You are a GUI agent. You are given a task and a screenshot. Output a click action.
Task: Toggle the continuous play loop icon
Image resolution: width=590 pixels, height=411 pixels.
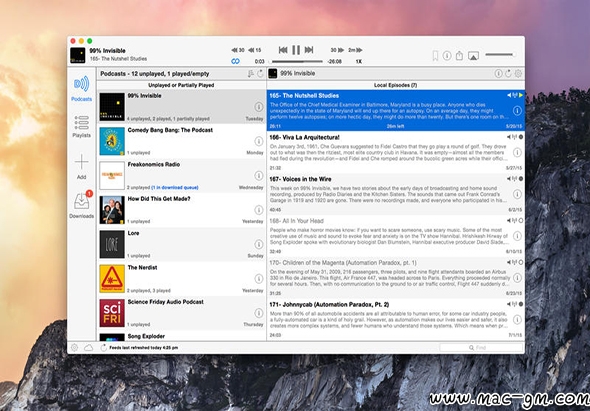tap(236, 61)
